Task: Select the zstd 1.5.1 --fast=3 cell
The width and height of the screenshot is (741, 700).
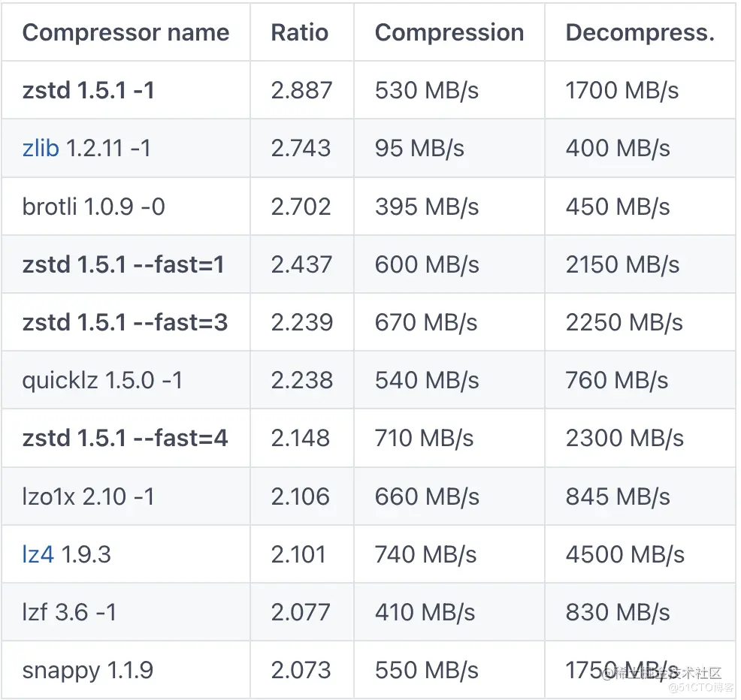Action: tap(126, 323)
